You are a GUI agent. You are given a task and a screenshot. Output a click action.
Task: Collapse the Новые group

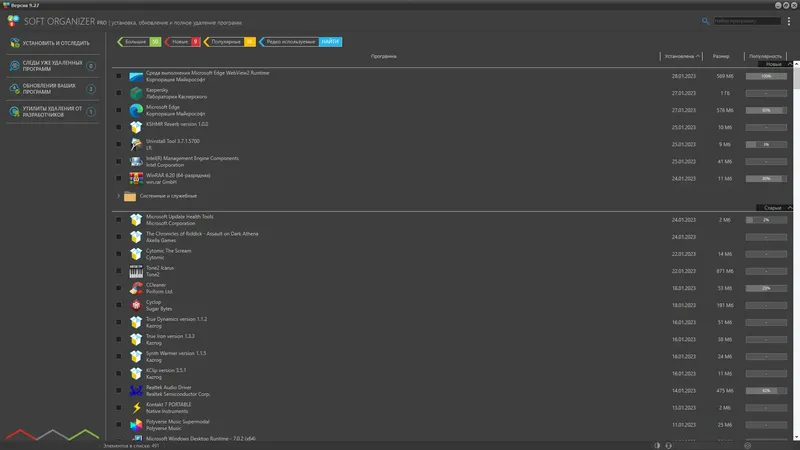[x=790, y=64]
